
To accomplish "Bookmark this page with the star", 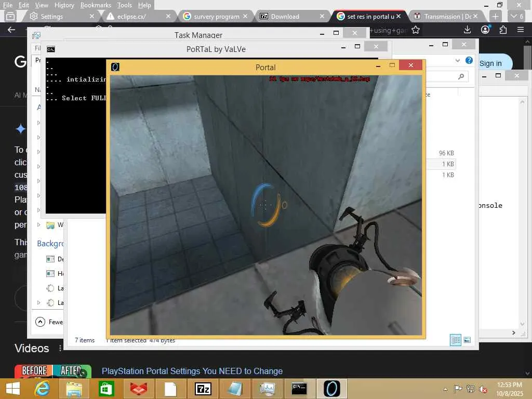I will pos(415,30).
